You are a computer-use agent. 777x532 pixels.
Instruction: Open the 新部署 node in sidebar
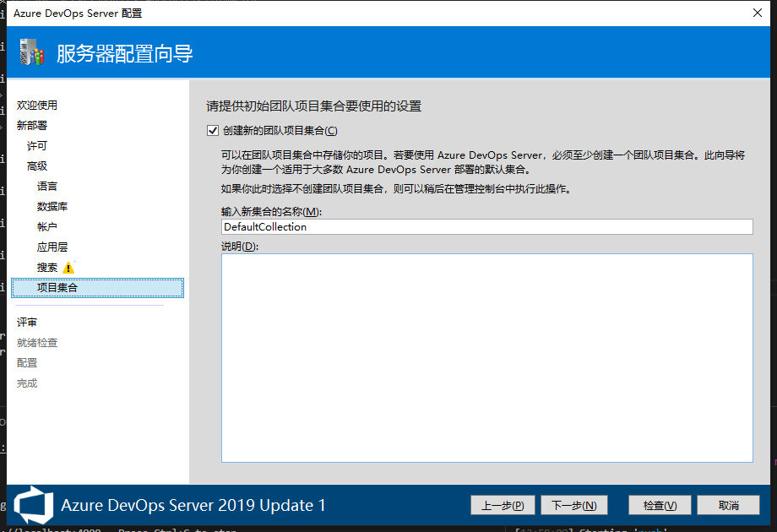32,126
